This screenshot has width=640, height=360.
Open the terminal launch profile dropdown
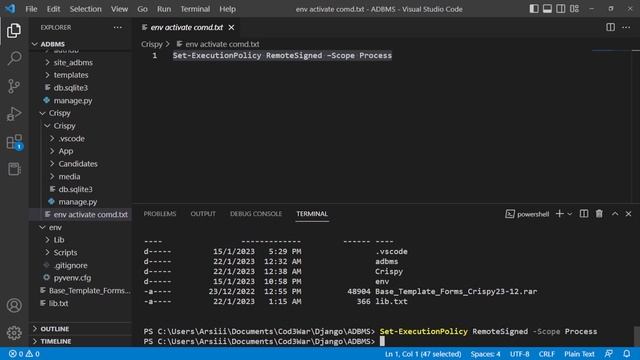tap(570, 214)
